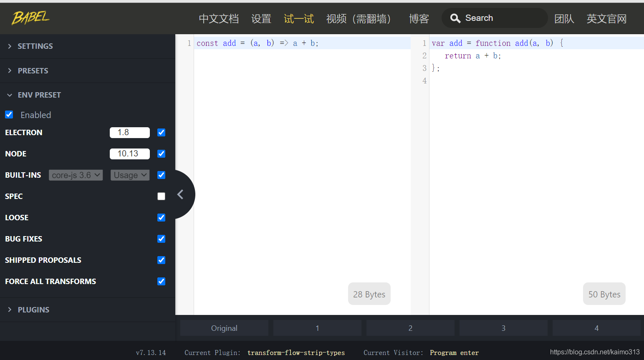The height and width of the screenshot is (360, 644).
Task: Click the search magnifier icon
Action: tap(455, 18)
